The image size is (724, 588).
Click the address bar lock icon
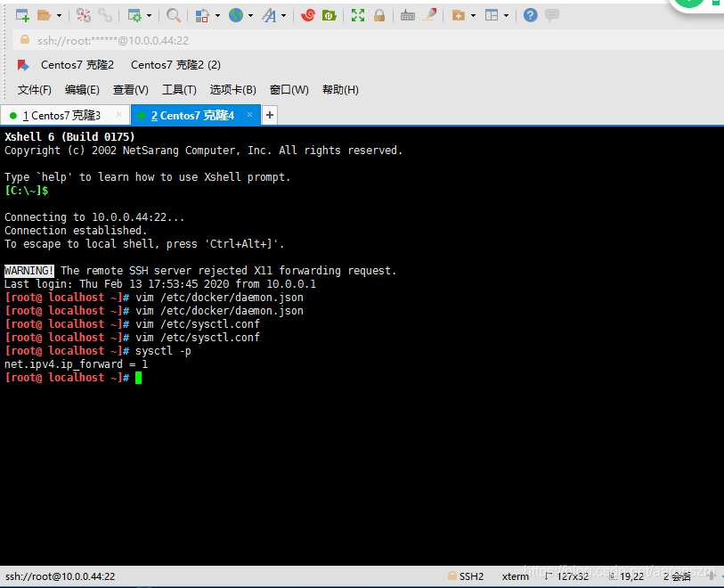tap(25, 40)
